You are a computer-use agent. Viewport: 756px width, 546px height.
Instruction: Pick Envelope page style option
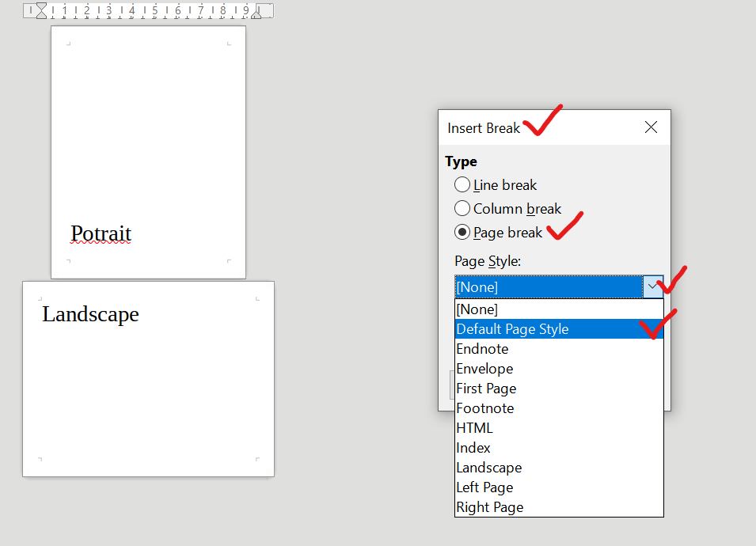click(560, 369)
